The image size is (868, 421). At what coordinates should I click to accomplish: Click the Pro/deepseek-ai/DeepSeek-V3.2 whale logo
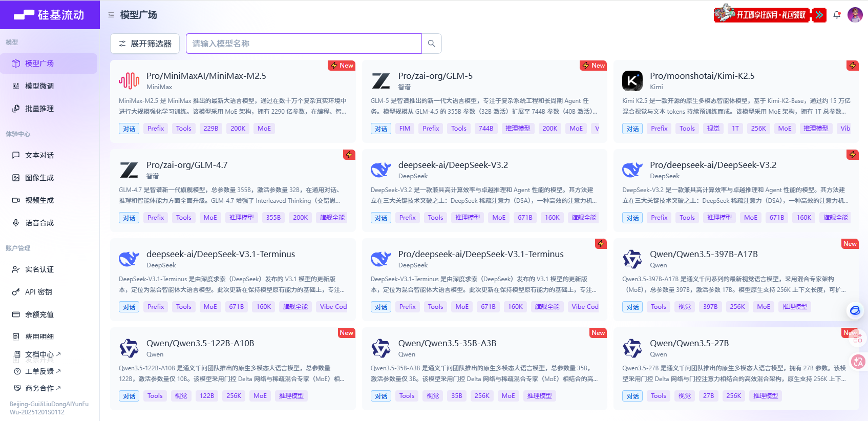632,170
